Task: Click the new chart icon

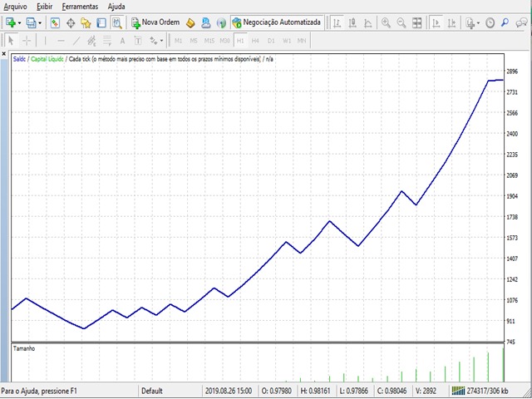Action: click(11, 22)
